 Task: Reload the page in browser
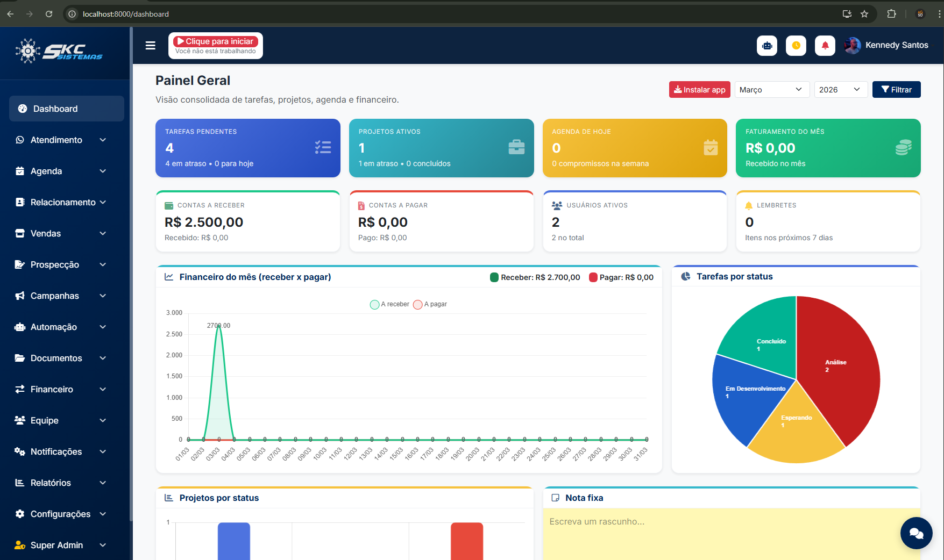(x=49, y=14)
